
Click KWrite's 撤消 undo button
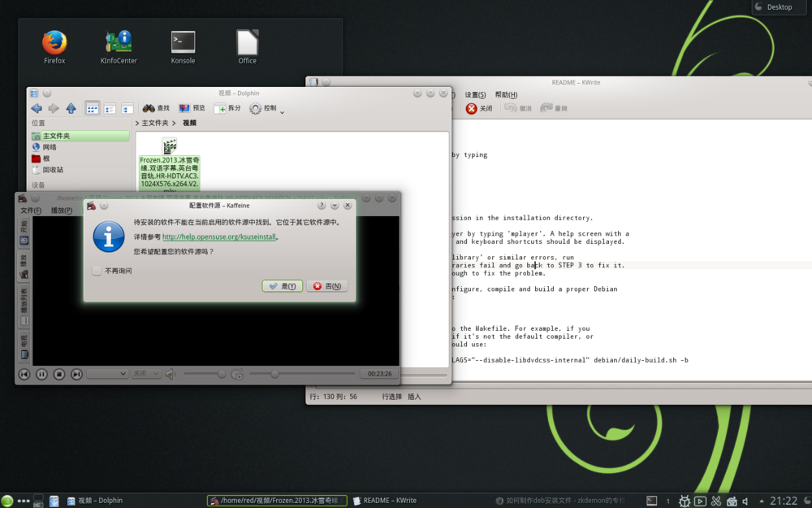pos(518,108)
